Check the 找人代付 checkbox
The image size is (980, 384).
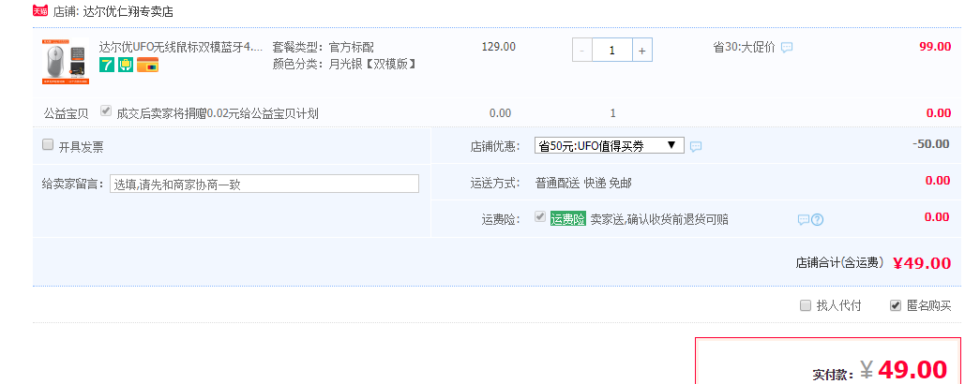806,305
